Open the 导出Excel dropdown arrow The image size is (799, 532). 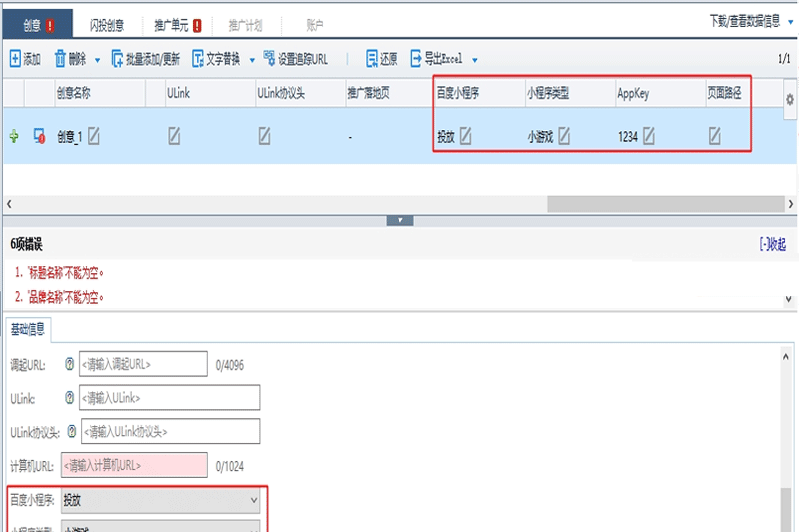pos(475,60)
